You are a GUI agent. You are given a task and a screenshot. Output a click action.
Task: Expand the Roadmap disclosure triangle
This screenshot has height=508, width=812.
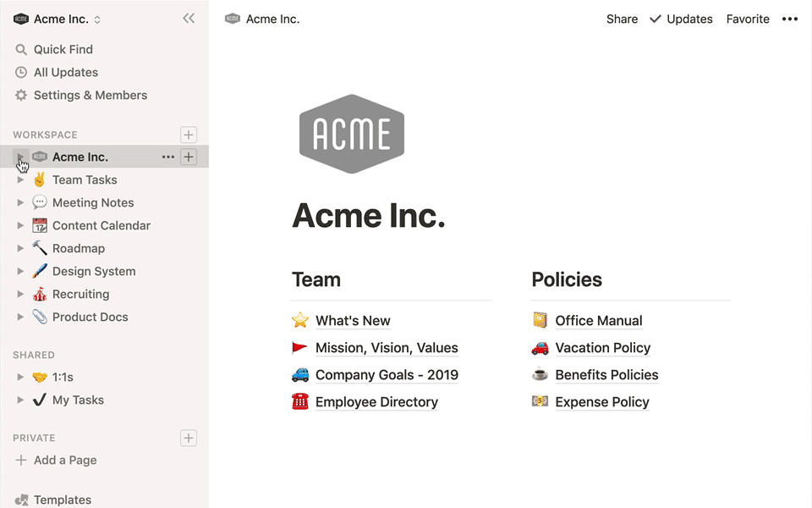(21, 248)
